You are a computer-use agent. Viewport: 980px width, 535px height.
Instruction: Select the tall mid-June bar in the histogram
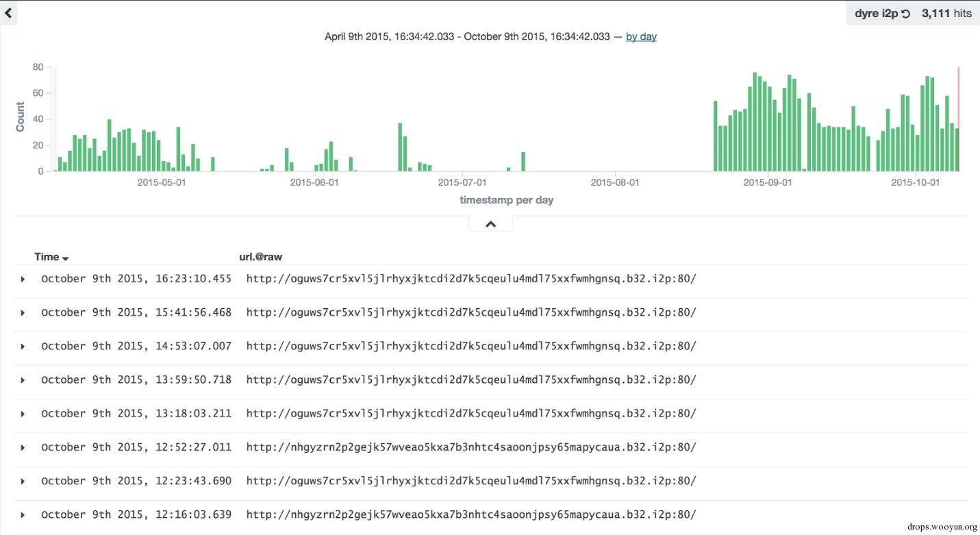[x=400, y=147]
